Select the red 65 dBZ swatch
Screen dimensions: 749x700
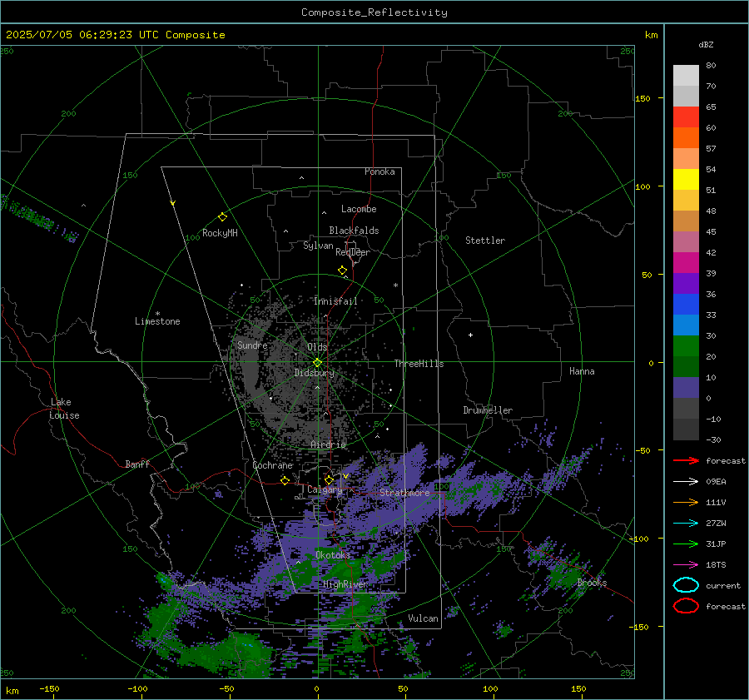[x=686, y=117]
